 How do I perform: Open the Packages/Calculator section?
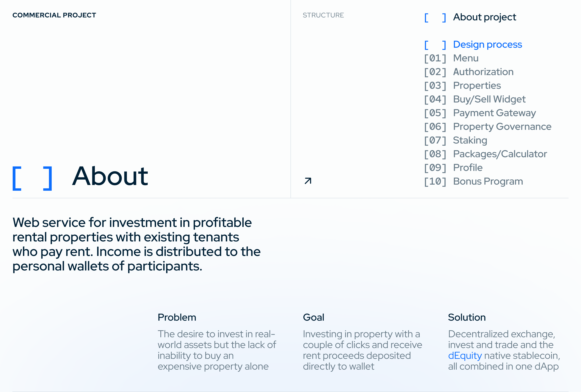[500, 154]
